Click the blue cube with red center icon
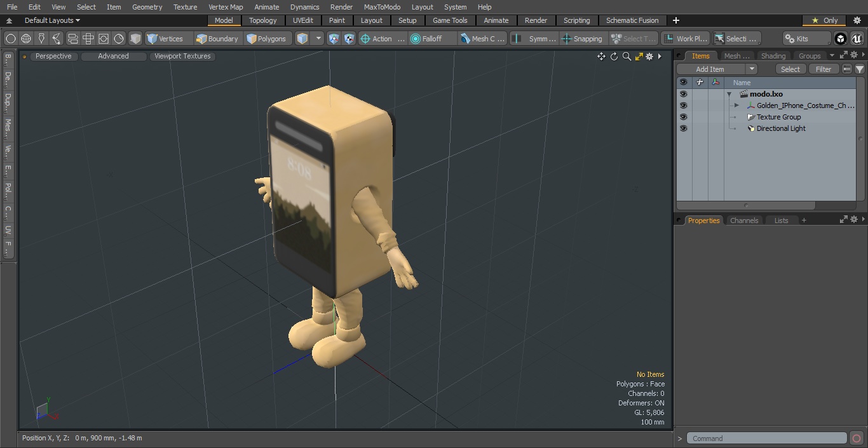Screen dimensions: 868x448 (334, 39)
